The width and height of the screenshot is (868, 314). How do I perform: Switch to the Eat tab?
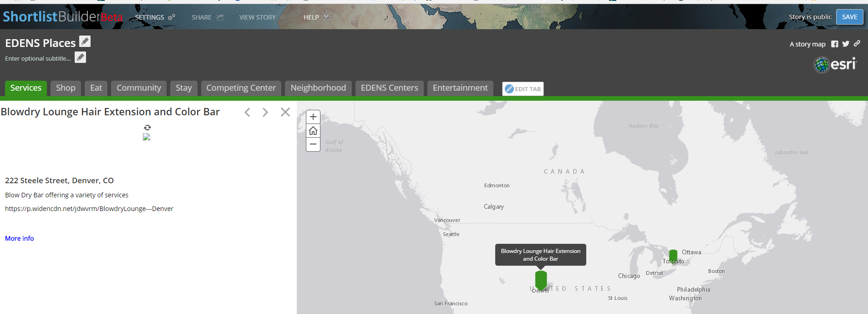click(x=96, y=88)
